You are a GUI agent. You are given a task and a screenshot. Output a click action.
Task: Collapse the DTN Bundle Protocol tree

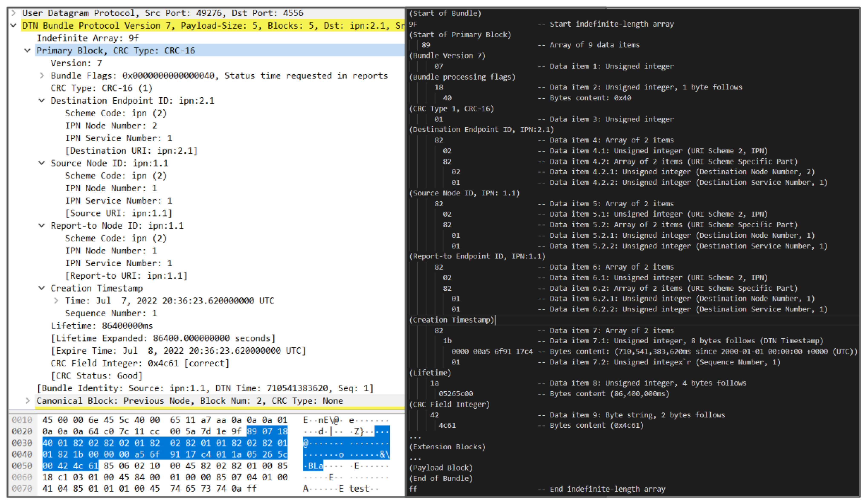[13, 26]
